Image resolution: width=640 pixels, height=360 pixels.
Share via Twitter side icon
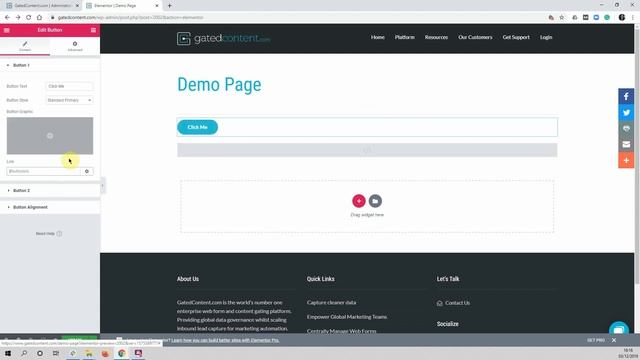pos(626,113)
